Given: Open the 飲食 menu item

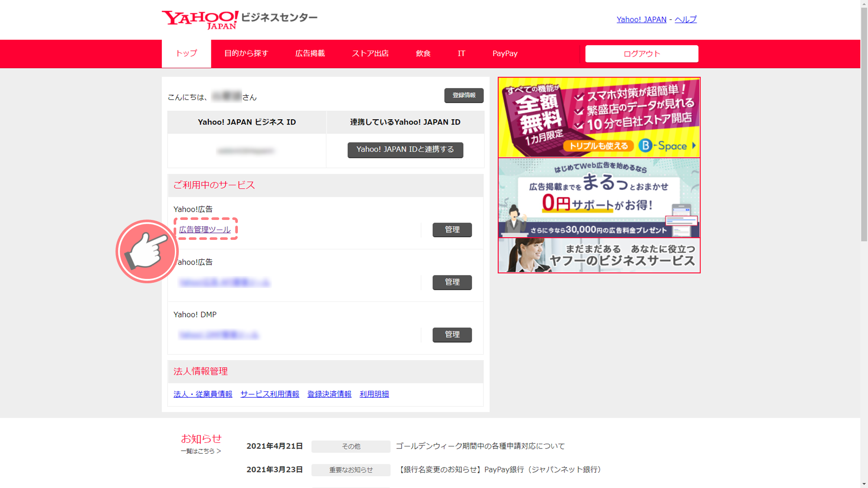Looking at the screenshot, I should click(x=423, y=53).
